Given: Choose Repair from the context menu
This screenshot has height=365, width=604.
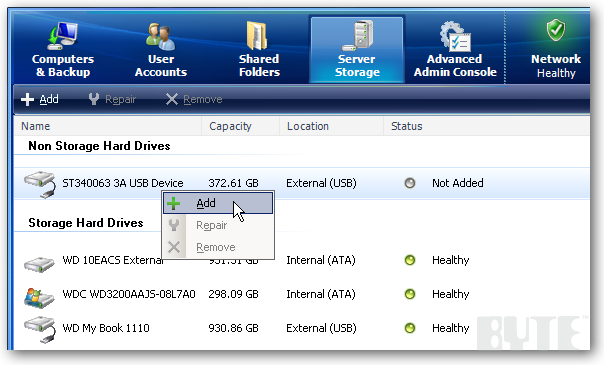Looking at the screenshot, I should point(218,225).
